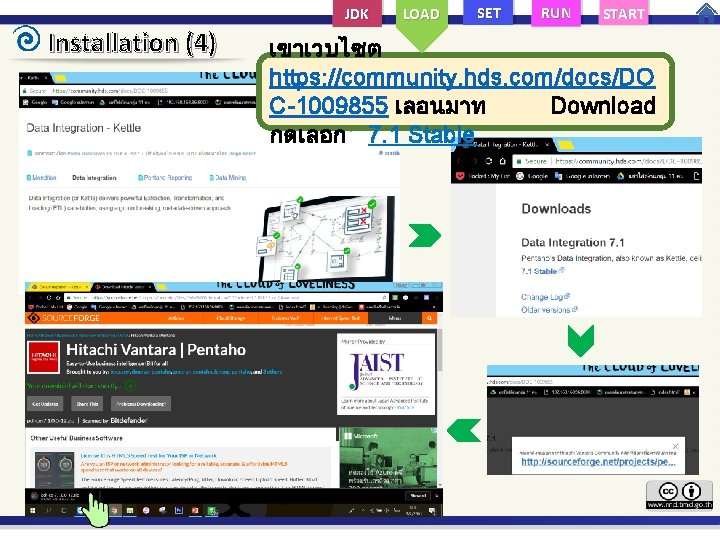This screenshot has width=720, height=540.
Task: Click the reload icon in Downloads browser
Action: [489, 161]
